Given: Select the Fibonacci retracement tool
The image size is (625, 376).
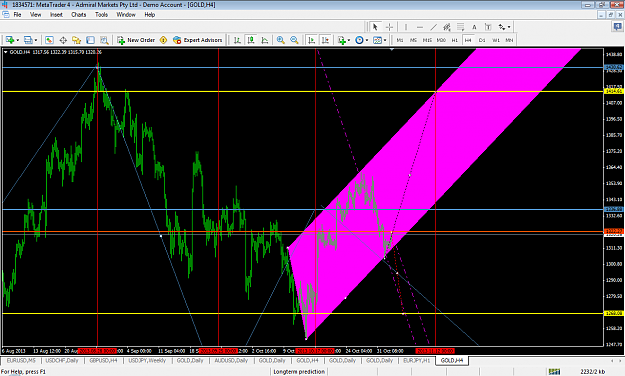Looking at the screenshot, I should tap(460, 27).
